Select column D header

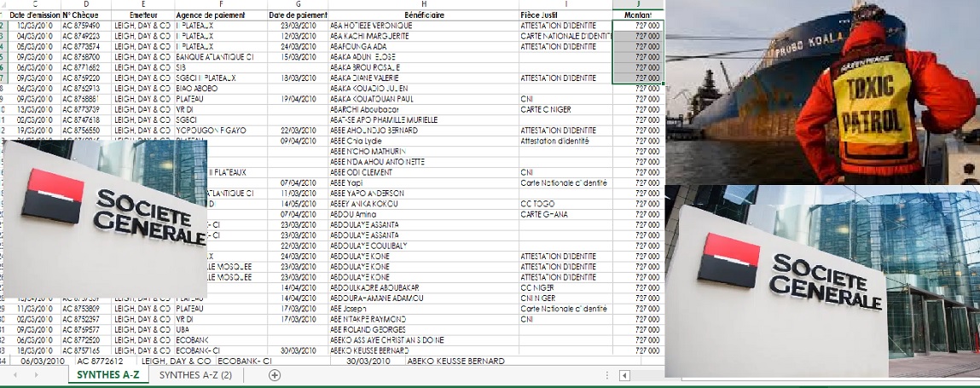86,4
